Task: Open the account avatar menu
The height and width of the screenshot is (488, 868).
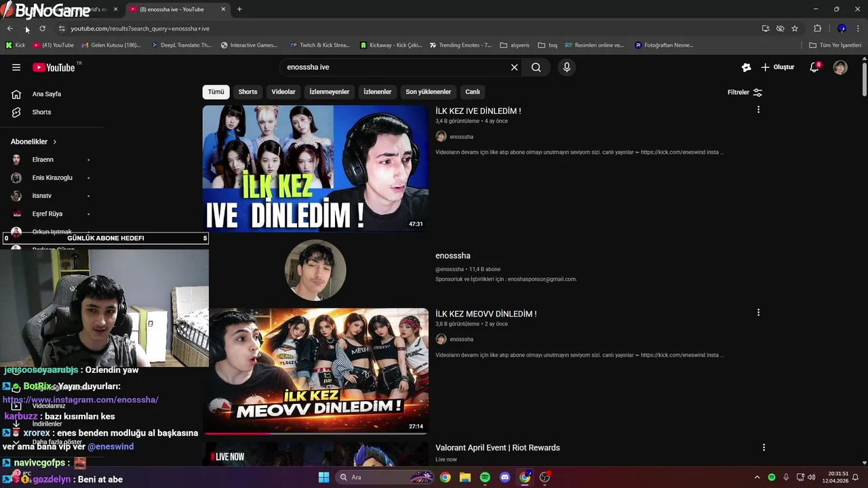Action: [x=840, y=67]
